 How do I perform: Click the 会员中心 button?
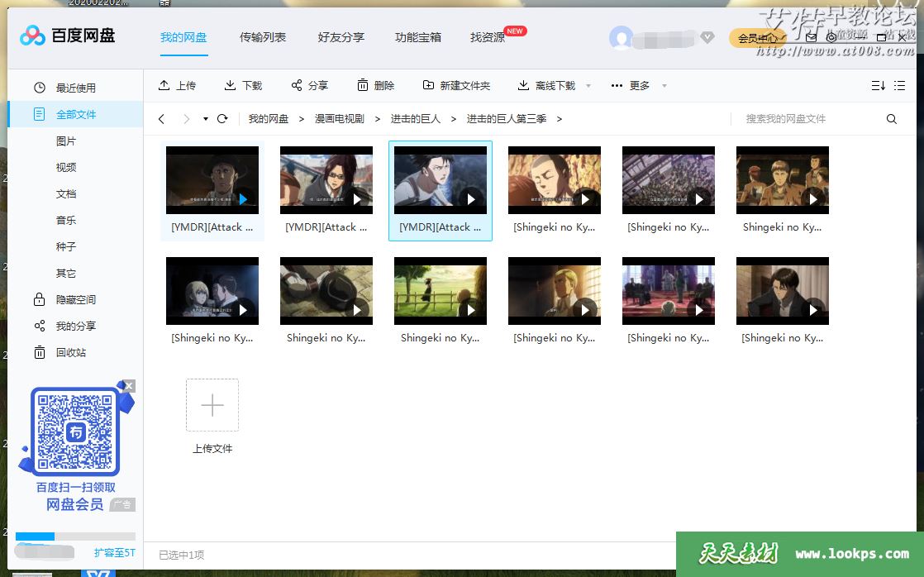click(756, 38)
